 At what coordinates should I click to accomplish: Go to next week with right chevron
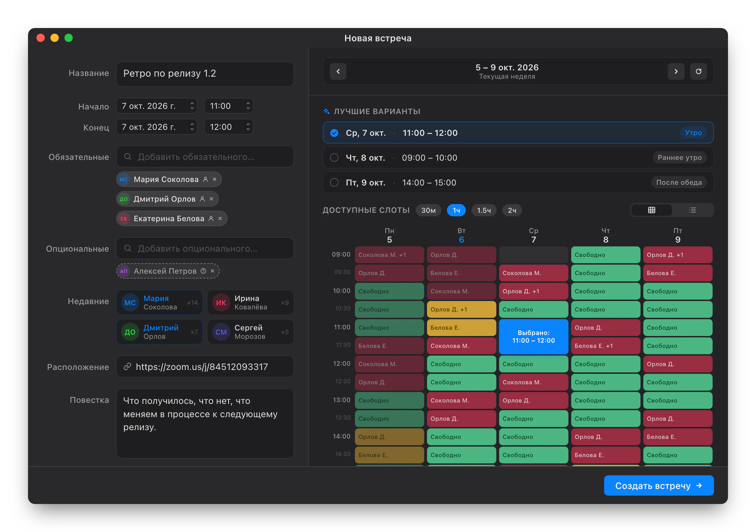[676, 71]
